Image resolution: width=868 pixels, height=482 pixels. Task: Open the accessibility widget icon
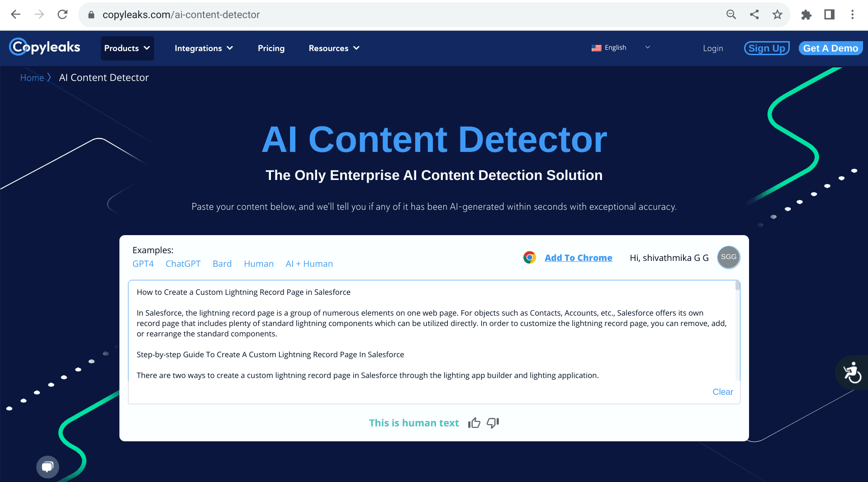[852, 373]
